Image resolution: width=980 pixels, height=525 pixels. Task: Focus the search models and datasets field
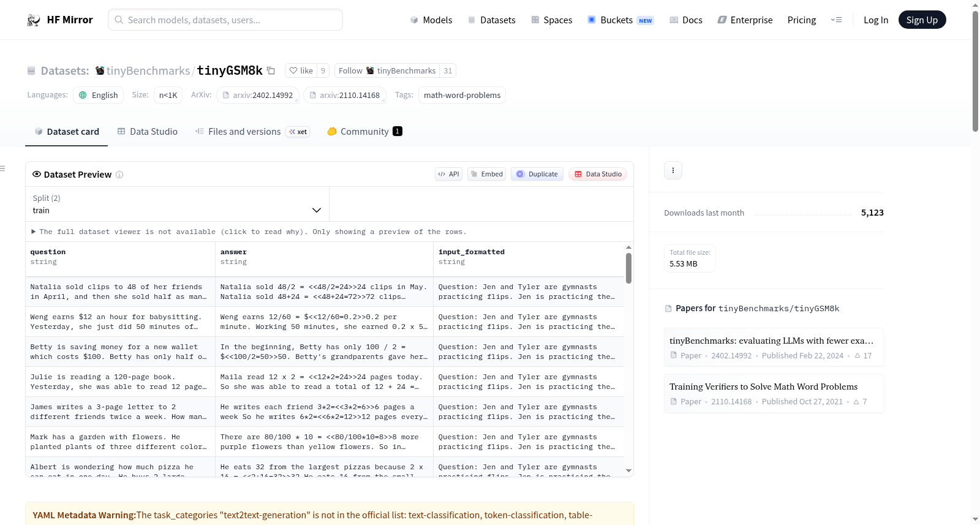click(x=225, y=20)
